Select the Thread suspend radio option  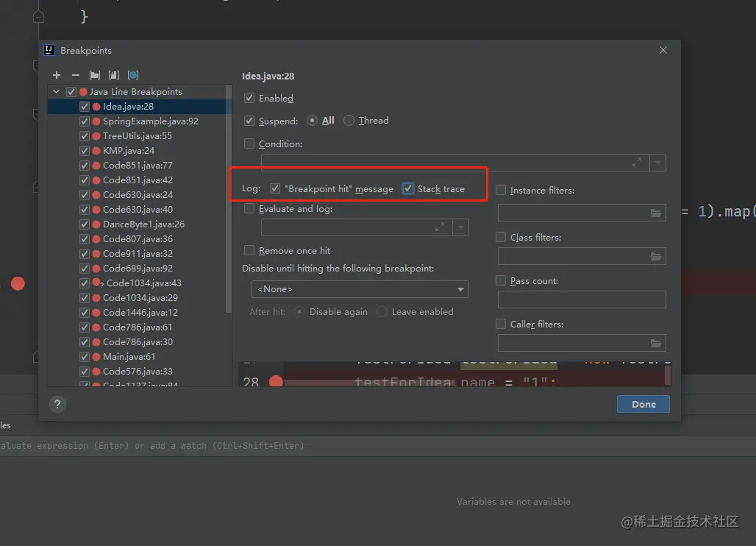tap(349, 121)
